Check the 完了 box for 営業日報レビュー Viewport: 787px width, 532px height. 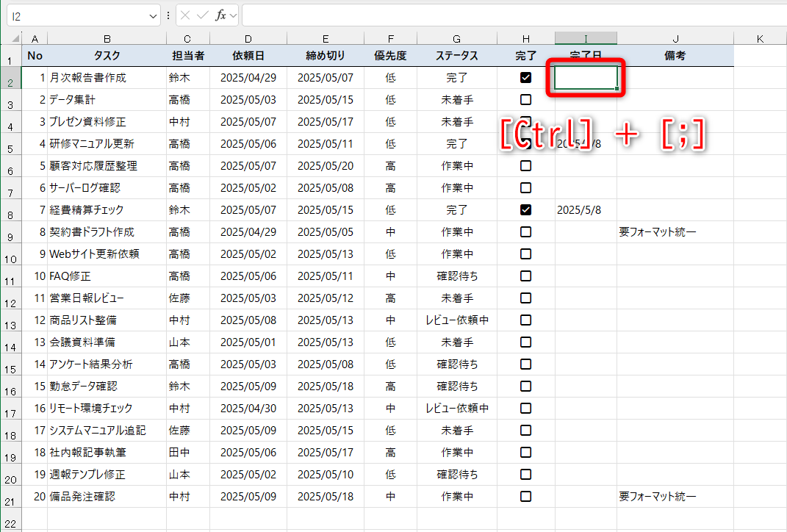pyautogui.click(x=525, y=298)
